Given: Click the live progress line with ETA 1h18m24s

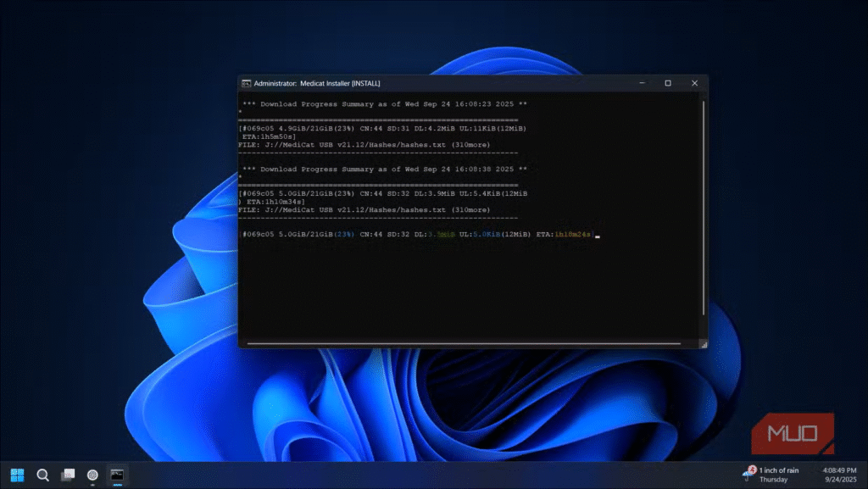Looking at the screenshot, I should click(415, 234).
